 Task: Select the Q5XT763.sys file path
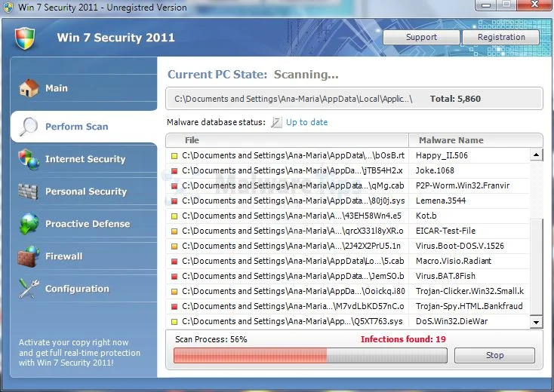[292, 322]
